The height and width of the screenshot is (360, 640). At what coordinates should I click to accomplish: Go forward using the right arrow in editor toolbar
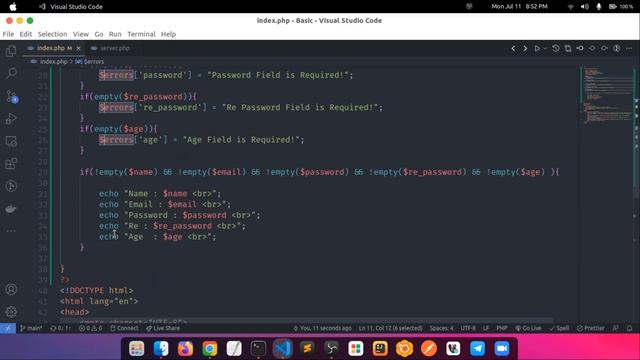click(525, 49)
